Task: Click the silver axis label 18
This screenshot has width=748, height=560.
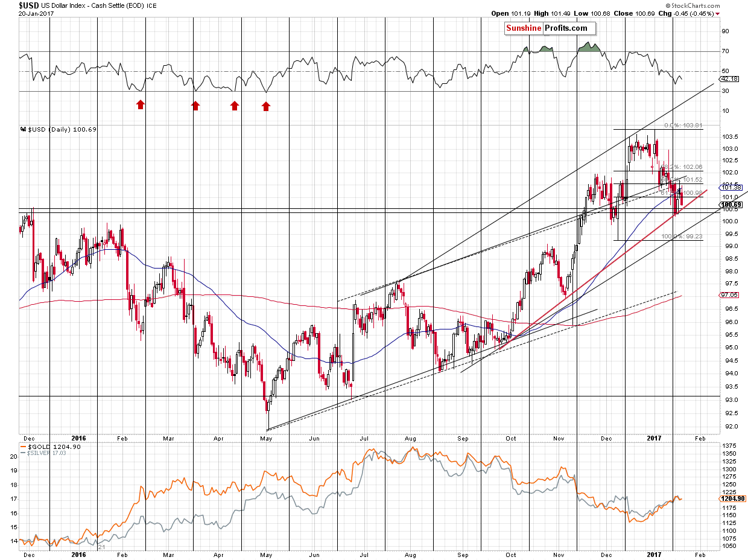Action: pos(13,485)
